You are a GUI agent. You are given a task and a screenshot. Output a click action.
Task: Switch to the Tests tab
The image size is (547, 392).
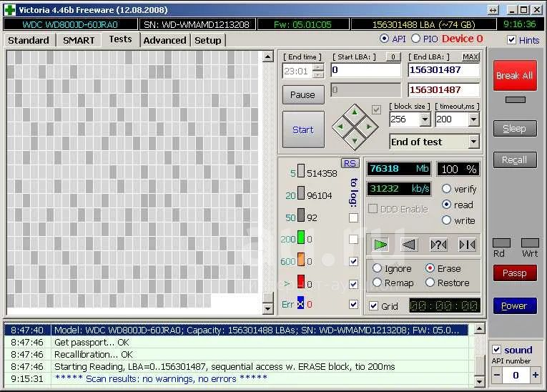[x=120, y=39]
